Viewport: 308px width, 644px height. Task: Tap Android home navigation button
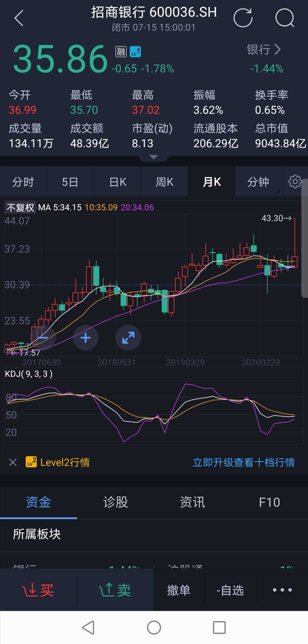click(x=154, y=627)
